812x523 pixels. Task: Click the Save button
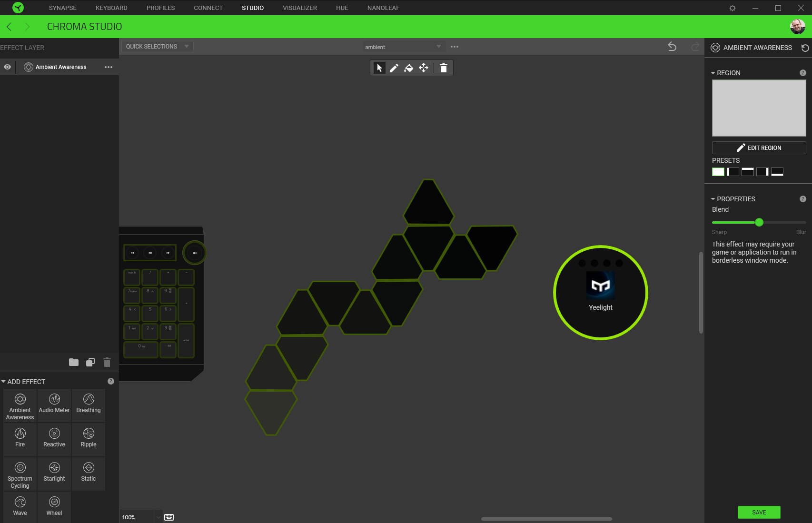759,512
